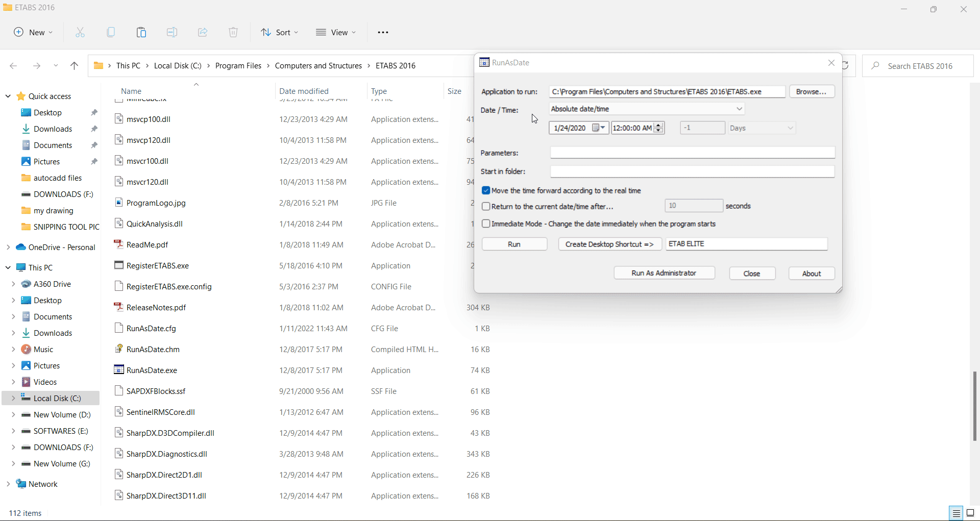Switch to large thumbnails view icon

tap(971, 513)
